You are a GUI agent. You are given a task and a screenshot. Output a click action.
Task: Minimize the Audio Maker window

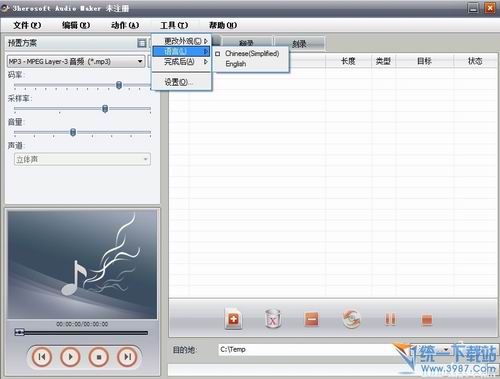pos(473,8)
